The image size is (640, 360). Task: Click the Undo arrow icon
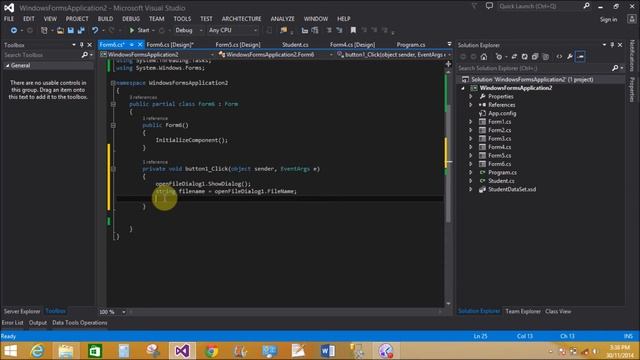[95, 30]
